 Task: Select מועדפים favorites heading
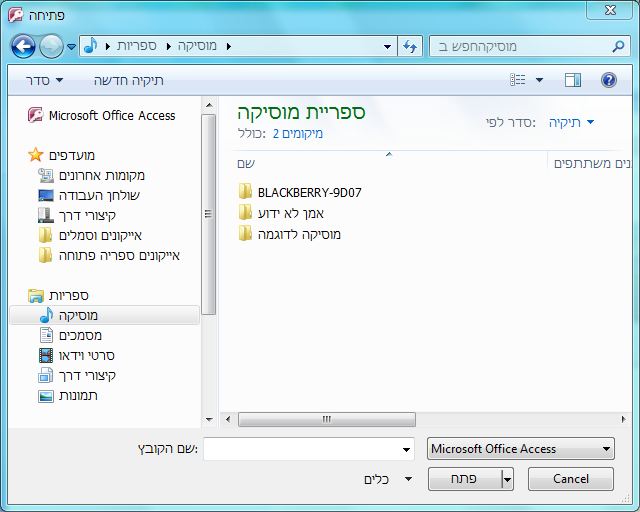(72, 155)
